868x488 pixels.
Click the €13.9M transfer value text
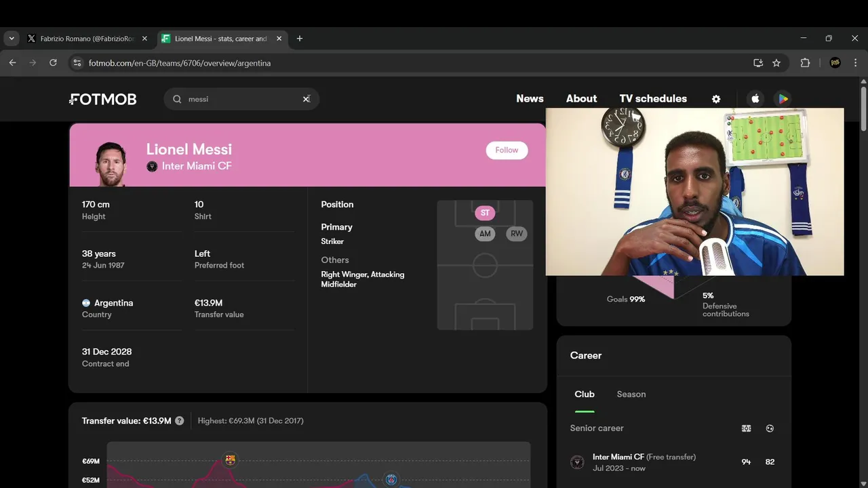[x=208, y=303]
